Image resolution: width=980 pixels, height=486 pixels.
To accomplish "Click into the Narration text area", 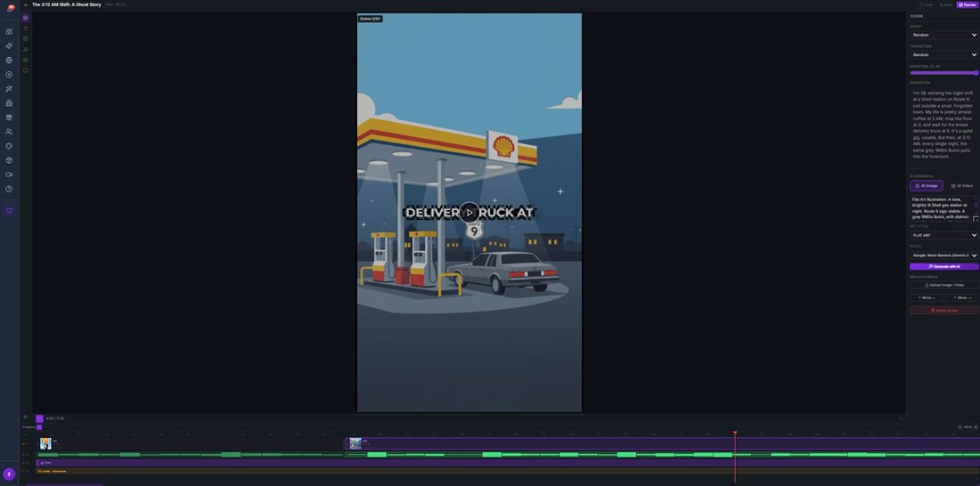I will 943,125.
